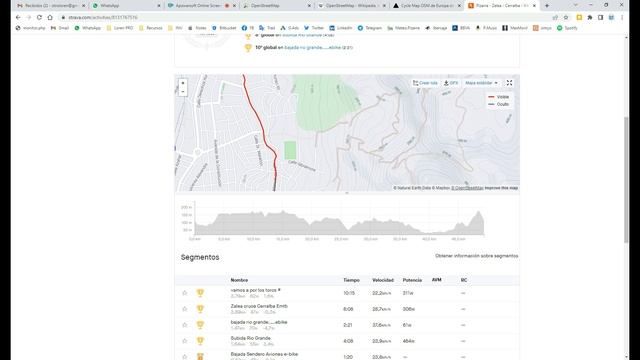Image resolution: width=640 pixels, height=360 pixels.
Task: Switch to the Gmail Recibidos tab
Action: tap(51, 6)
